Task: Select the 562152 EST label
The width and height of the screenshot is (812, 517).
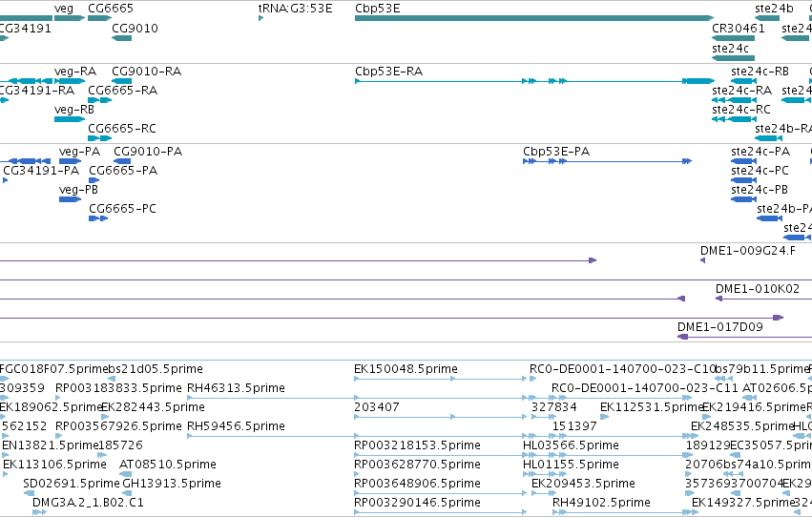Action: click(x=25, y=426)
